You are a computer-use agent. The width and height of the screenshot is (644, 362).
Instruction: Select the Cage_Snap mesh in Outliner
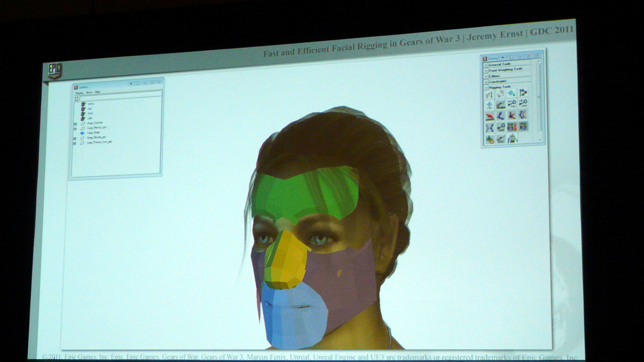[x=93, y=133]
